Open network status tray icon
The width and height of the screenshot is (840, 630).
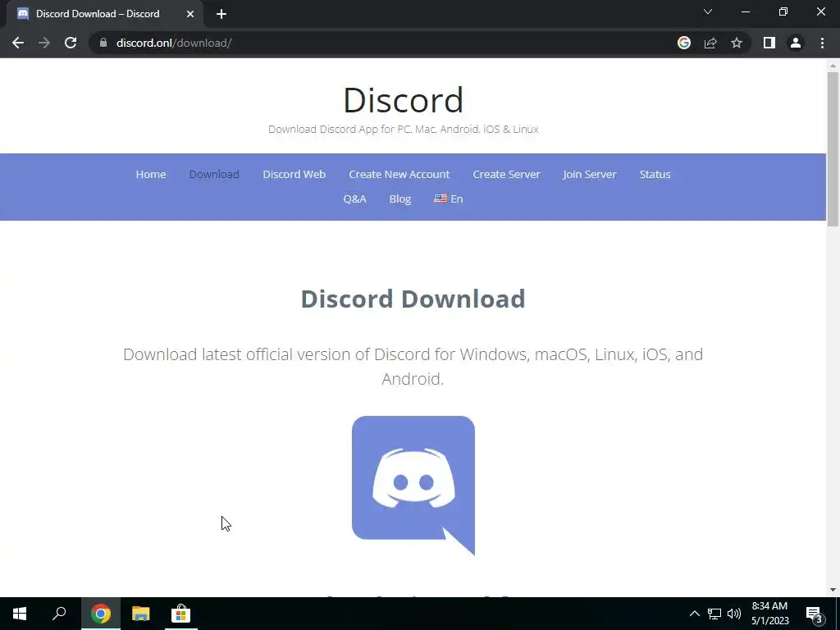[714, 614]
